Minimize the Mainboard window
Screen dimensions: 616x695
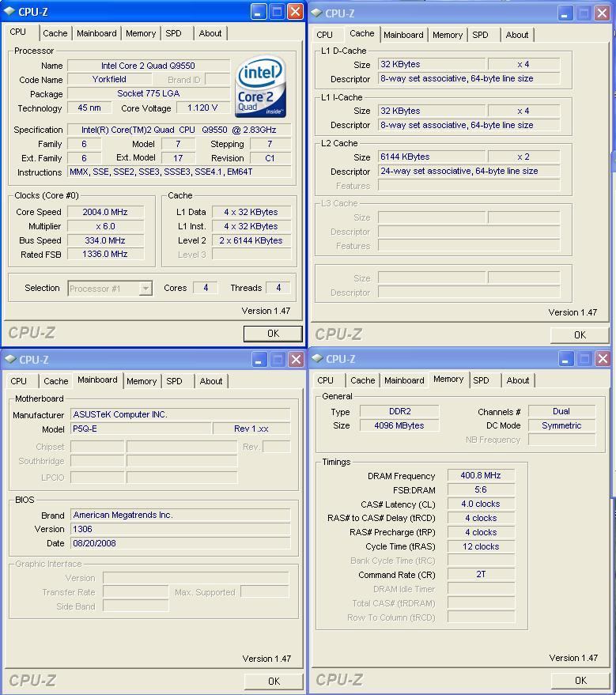(259, 359)
